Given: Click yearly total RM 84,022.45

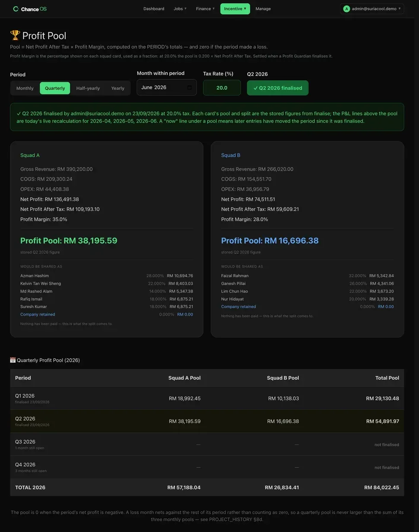Looking at the screenshot, I should point(381,488).
